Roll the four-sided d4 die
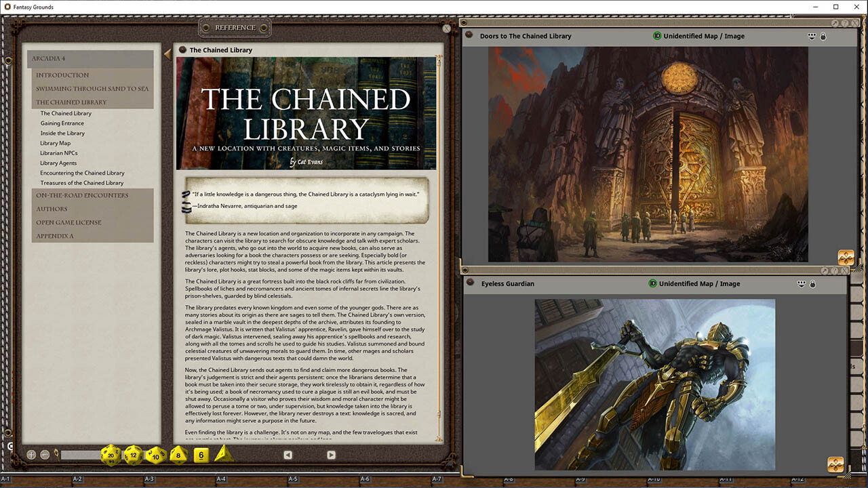Viewport: 868px width, 488px height. [224, 454]
